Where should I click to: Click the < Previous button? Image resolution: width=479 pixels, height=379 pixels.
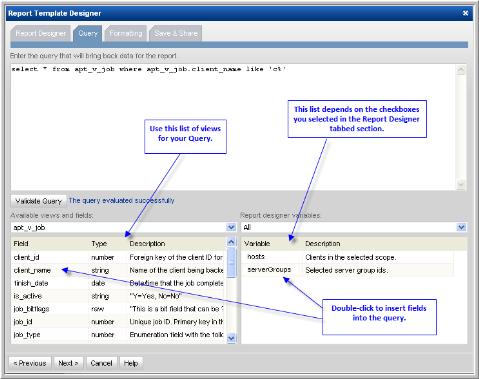click(30, 363)
